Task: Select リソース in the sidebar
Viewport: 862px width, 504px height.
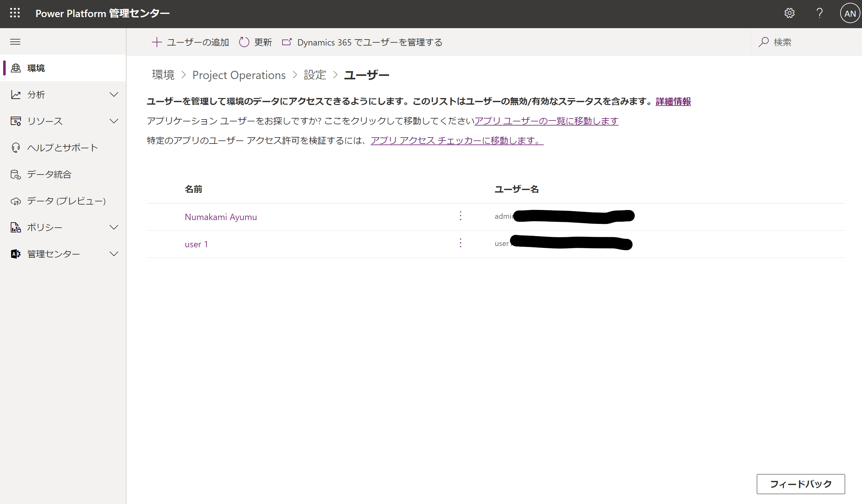Action: (63, 121)
